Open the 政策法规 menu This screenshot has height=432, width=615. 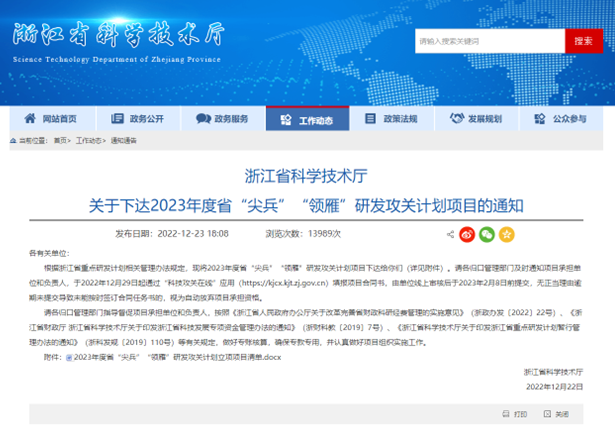[392, 118]
